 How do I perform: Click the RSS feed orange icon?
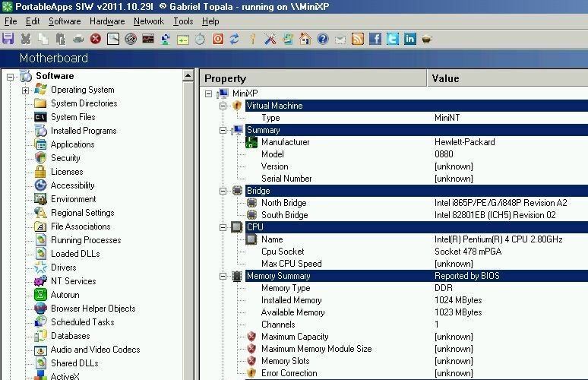pyautogui.click(x=357, y=39)
